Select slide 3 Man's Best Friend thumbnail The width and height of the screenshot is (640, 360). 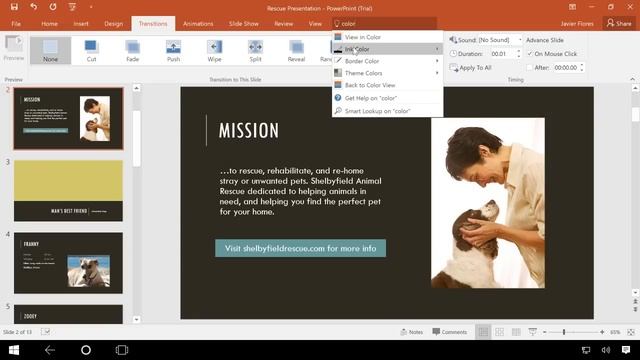68,191
